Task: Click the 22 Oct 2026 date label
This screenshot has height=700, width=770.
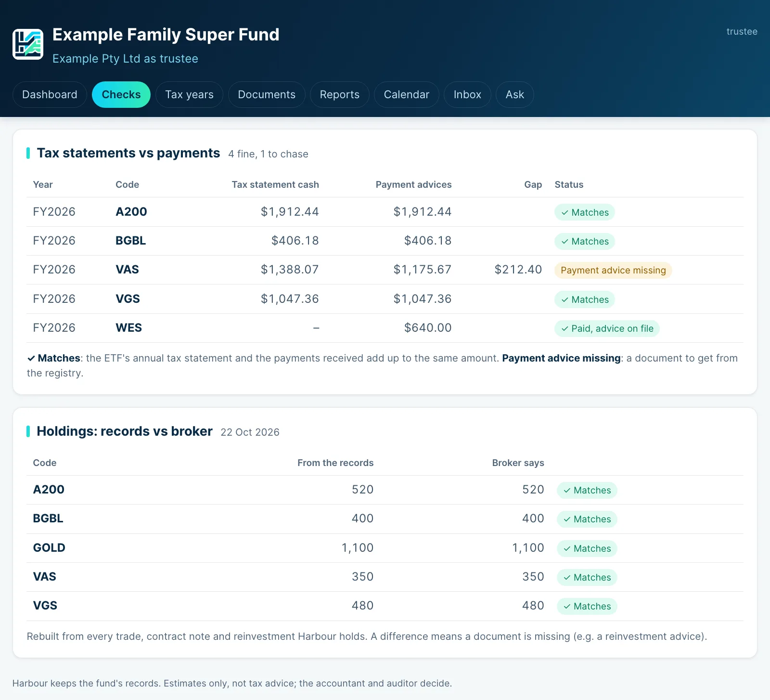Action: click(x=250, y=432)
